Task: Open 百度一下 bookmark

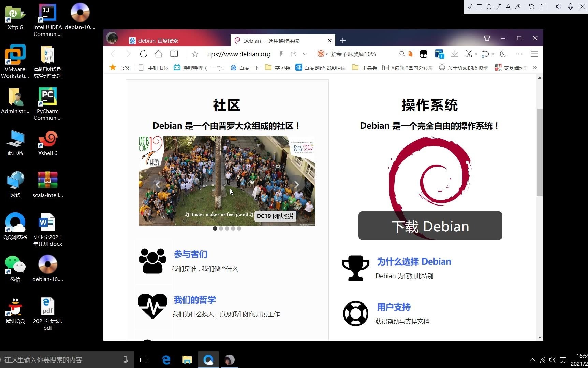Action: (245, 68)
